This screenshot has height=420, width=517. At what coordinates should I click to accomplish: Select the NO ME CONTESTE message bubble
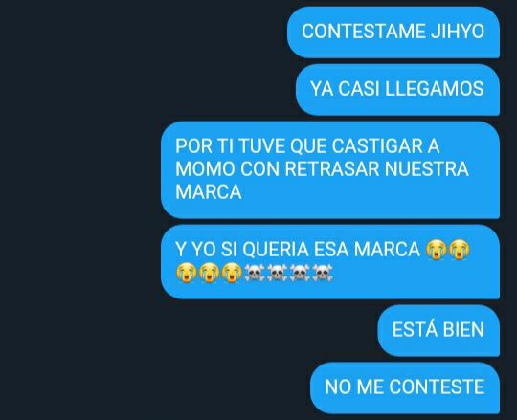[x=405, y=387]
